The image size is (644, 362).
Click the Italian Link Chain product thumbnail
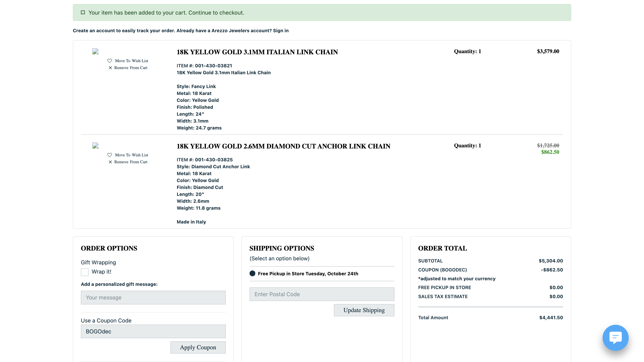point(95,51)
